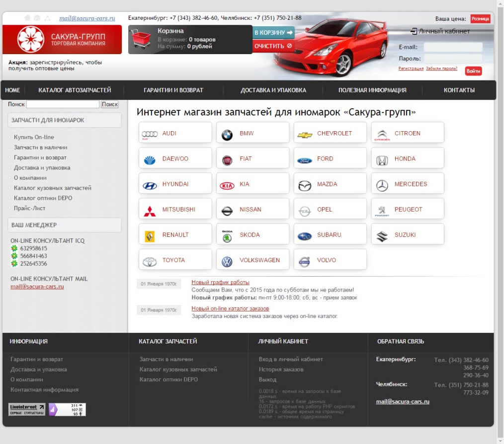Click the Регистрация link
504x444 pixels.
pos(411,69)
